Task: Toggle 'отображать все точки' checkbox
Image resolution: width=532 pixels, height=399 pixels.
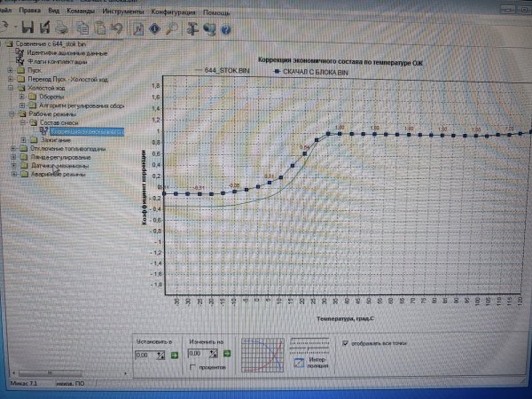Action: pyautogui.click(x=346, y=343)
